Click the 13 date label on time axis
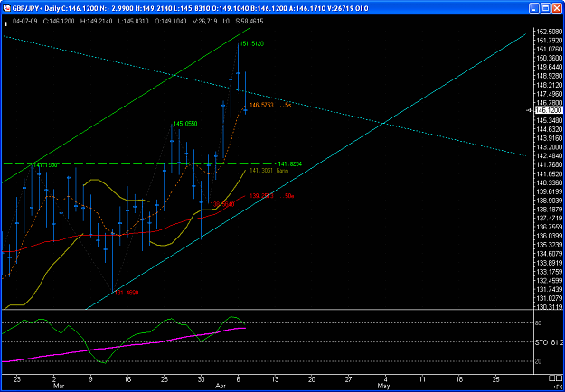The image size is (565, 392). (275, 379)
